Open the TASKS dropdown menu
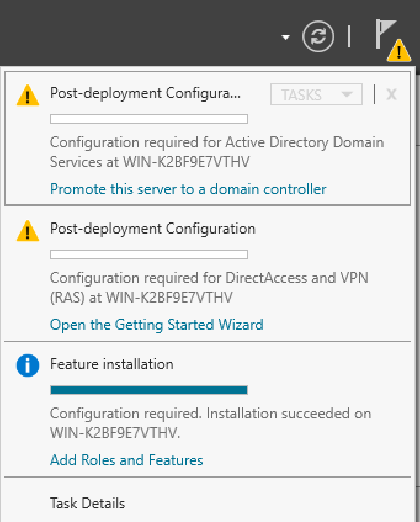Screen dimensions: 420x522 (317, 95)
